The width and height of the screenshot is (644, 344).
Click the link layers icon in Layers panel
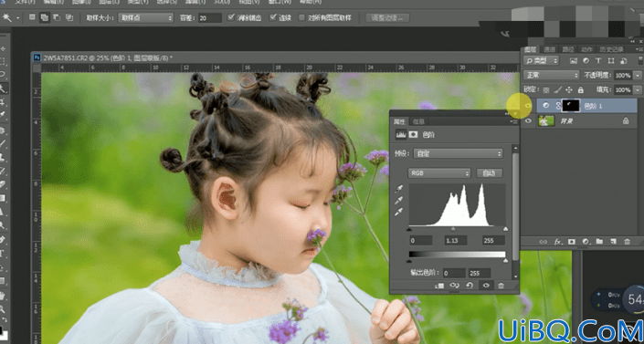click(543, 242)
